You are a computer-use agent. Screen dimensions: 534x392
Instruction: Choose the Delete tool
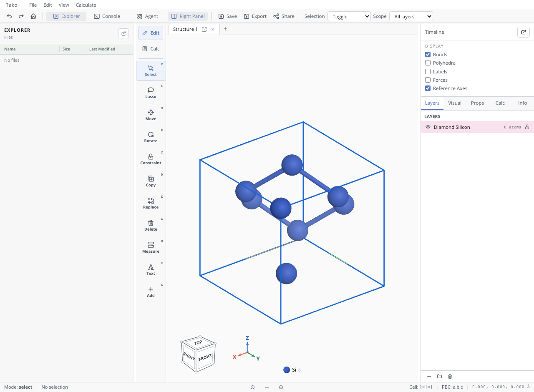pyautogui.click(x=151, y=226)
